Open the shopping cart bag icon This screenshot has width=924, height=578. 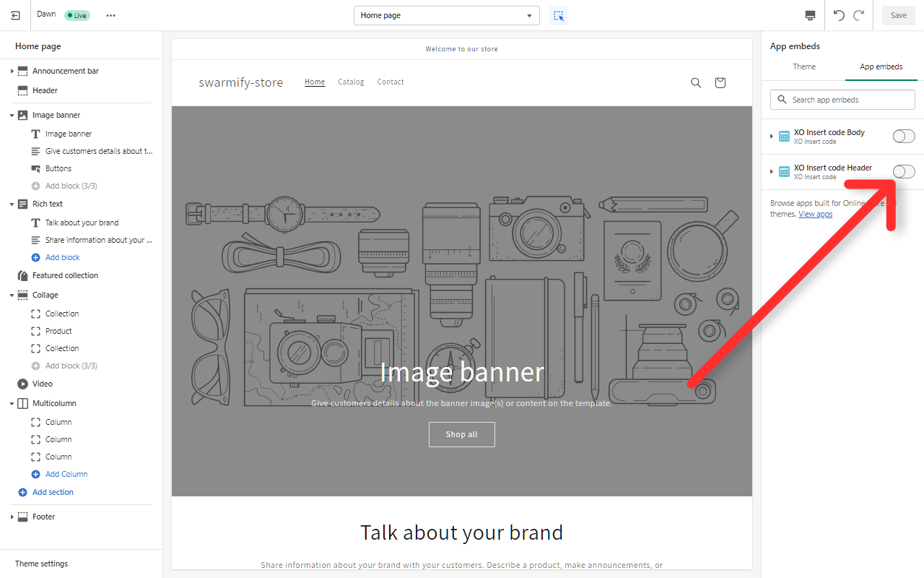point(720,82)
